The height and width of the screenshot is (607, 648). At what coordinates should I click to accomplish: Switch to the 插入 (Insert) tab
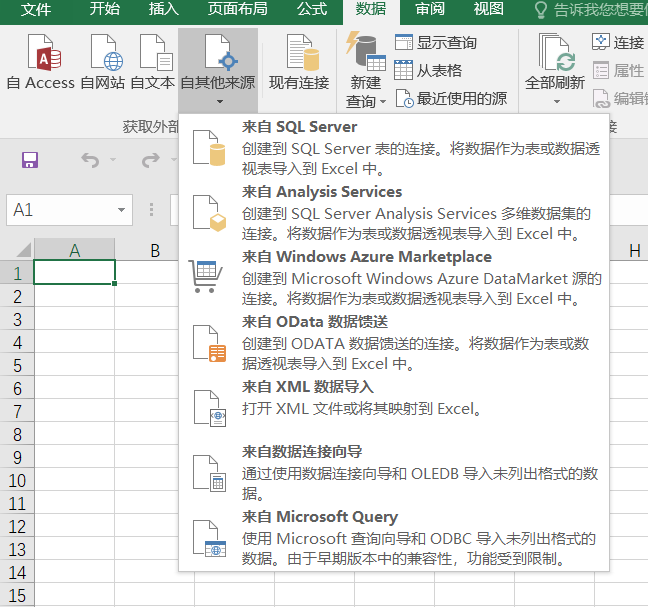point(164,10)
